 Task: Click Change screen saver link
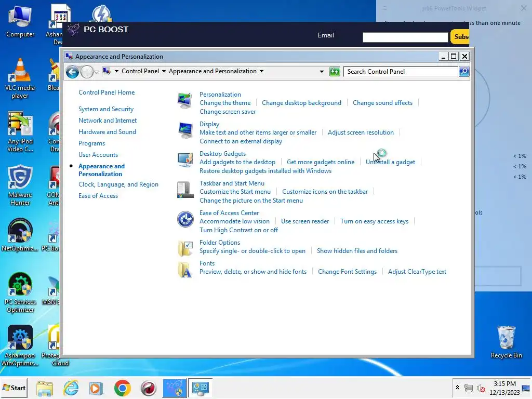[x=228, y=112]
